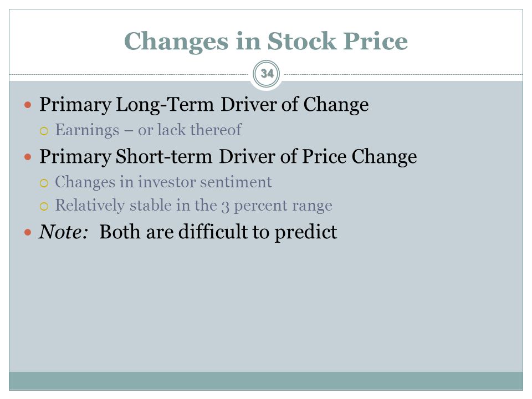532x399 pixels.
Task: Click Both are difficult to predict text
Action: click(218, 232)
